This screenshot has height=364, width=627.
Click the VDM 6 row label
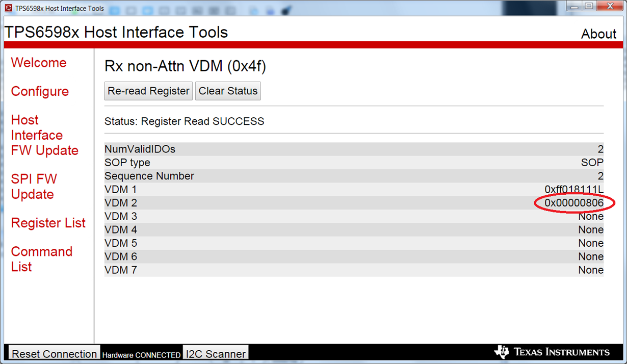pyautogui.click(x=121, y=256)
